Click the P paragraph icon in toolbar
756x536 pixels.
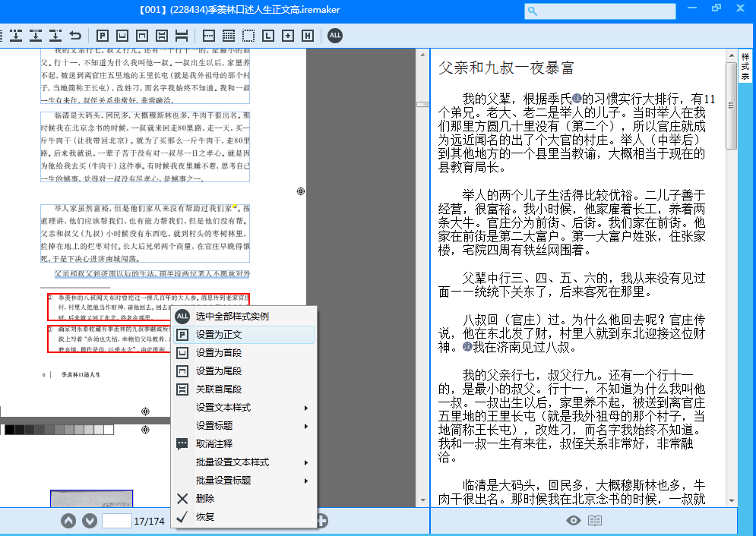click(x=102, y=36)
